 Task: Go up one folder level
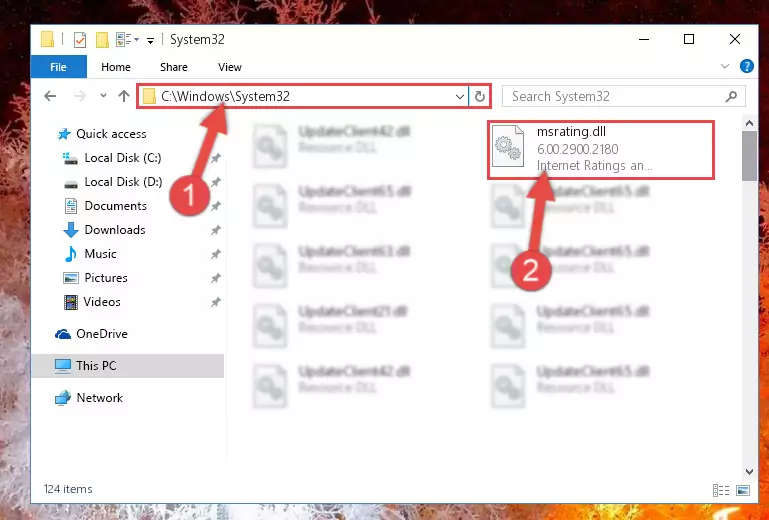point(124,96)
